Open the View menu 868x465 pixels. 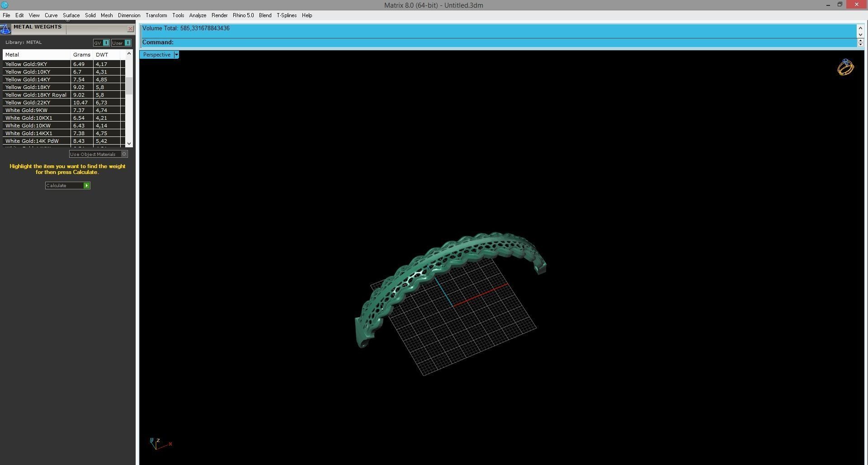pos(34,15)
